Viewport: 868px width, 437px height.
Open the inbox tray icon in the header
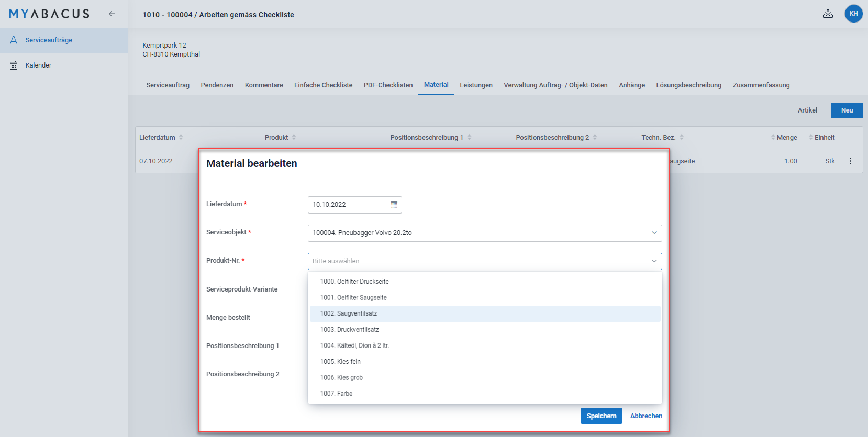click(x=828, y=14)
